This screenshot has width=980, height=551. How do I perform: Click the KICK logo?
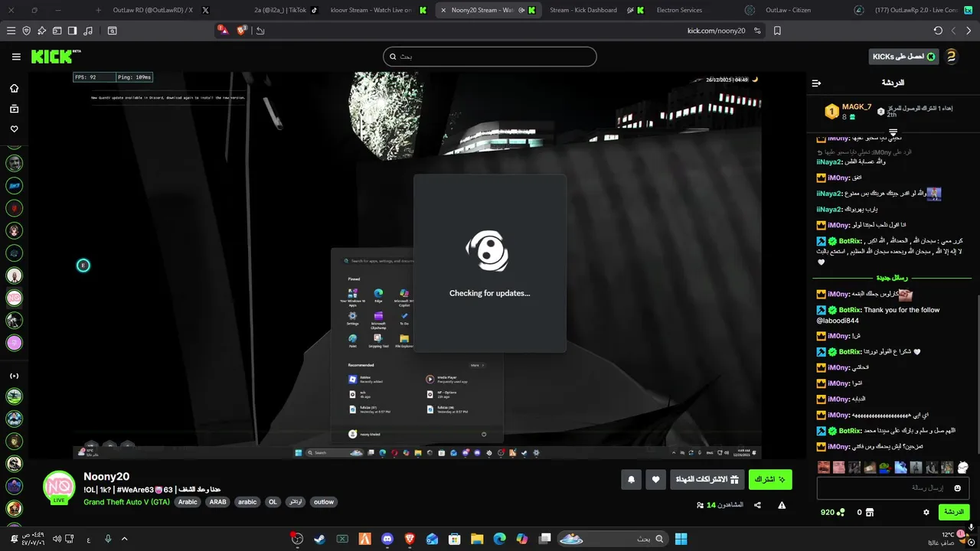click(x=56, y=57)
